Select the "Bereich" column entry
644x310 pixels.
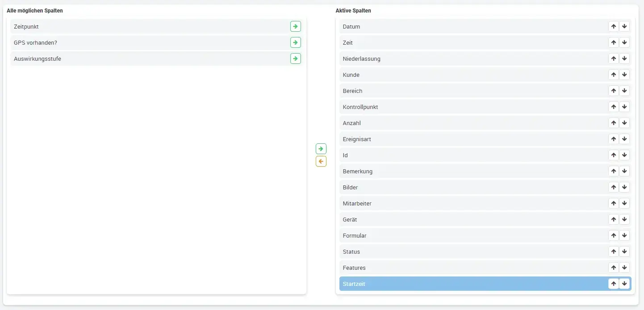[447, 91]
